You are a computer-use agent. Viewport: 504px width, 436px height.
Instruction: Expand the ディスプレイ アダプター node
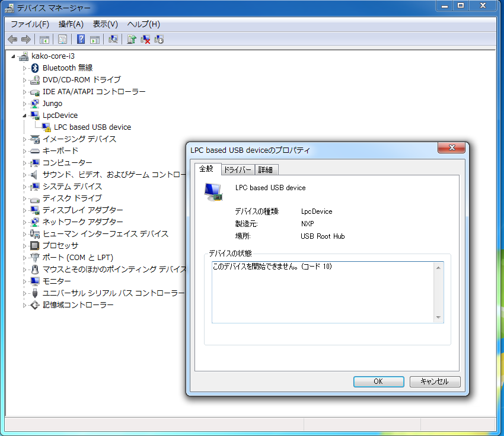[x=24, y=210]
